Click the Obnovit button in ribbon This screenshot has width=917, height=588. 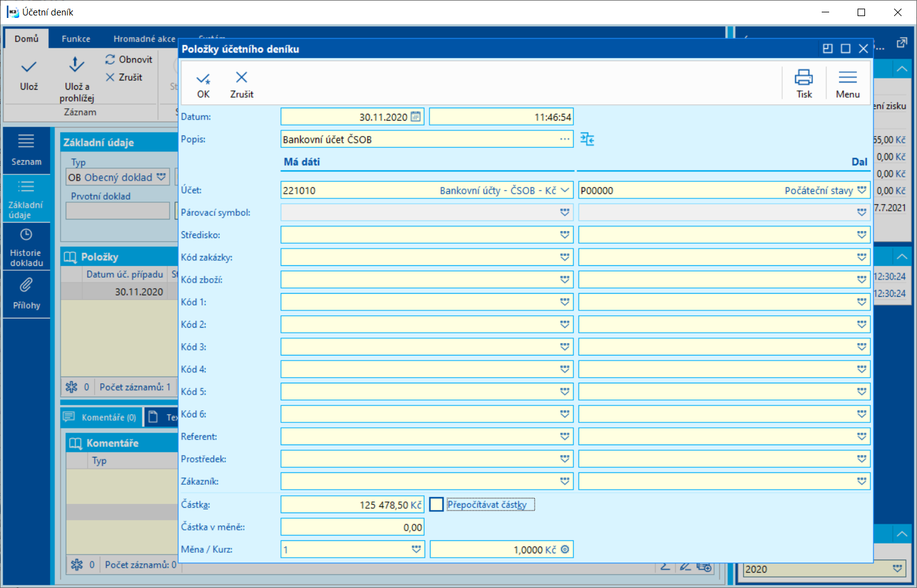click(129, 59)
